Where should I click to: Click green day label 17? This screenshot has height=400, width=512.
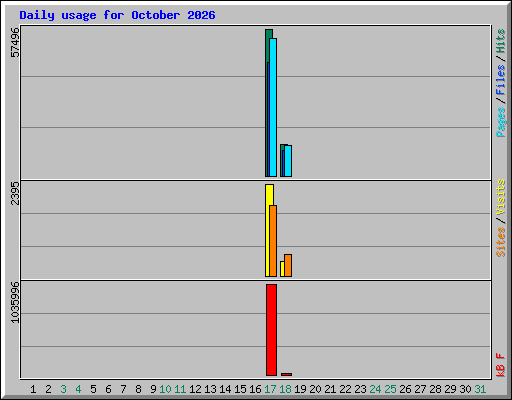[x=270, y=389]
